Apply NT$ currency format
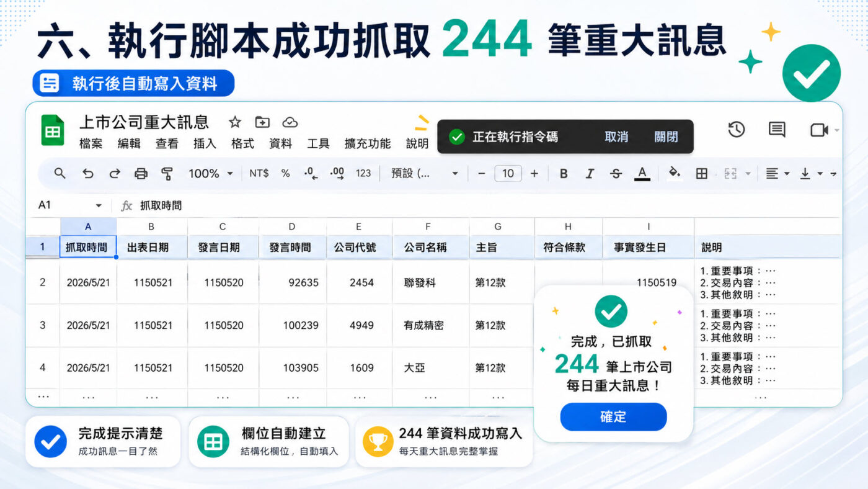Image resolution: width=868 pixels, height=489 pixels. (259, 173)
